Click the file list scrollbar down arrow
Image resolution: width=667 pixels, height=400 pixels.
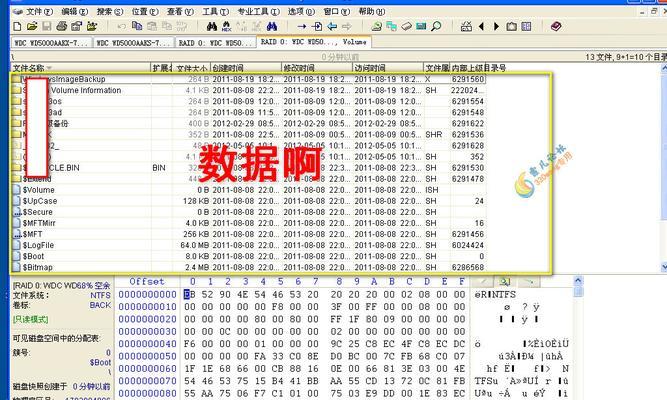click(x=664, y=267)
